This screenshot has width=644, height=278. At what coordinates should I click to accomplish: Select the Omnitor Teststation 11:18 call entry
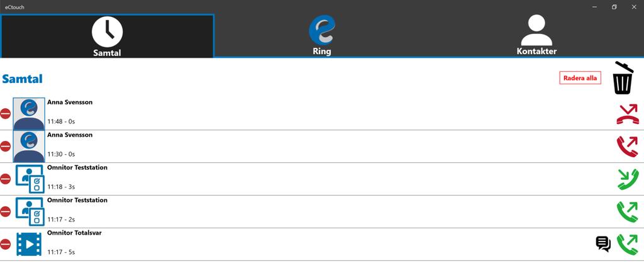tap(322, 179)
